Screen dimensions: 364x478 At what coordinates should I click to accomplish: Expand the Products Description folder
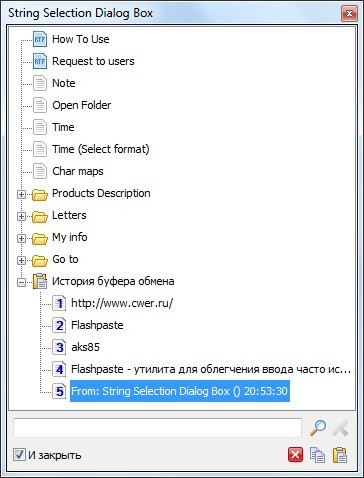click(21, 194)
